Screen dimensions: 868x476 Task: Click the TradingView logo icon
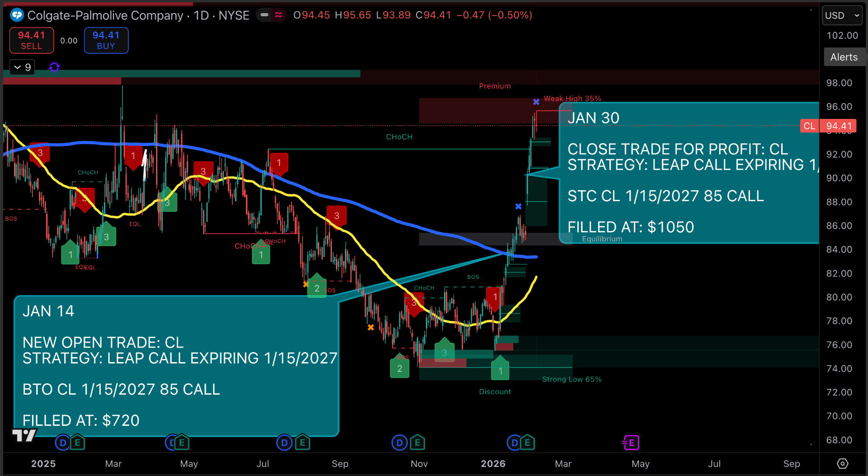tap(24, 435)
